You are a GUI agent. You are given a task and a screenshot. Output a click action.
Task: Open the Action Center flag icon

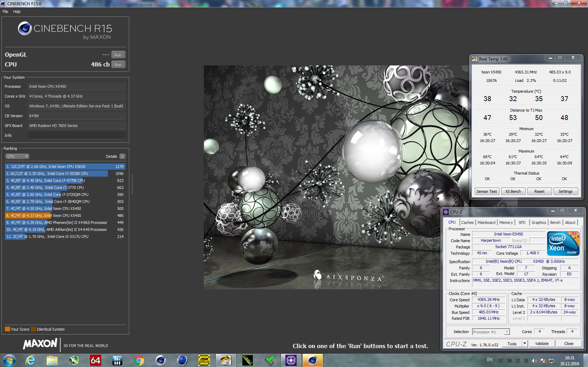543,361
